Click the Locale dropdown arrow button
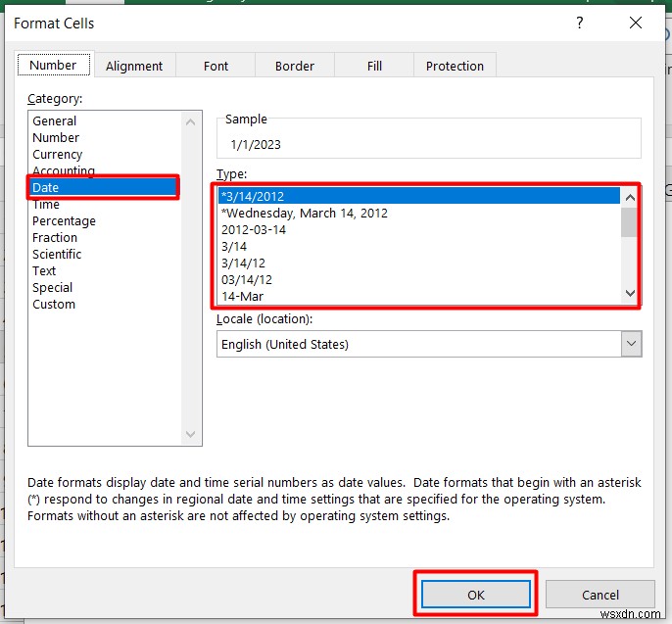This screenshot has width=672, height=624. tap(631, 344)
